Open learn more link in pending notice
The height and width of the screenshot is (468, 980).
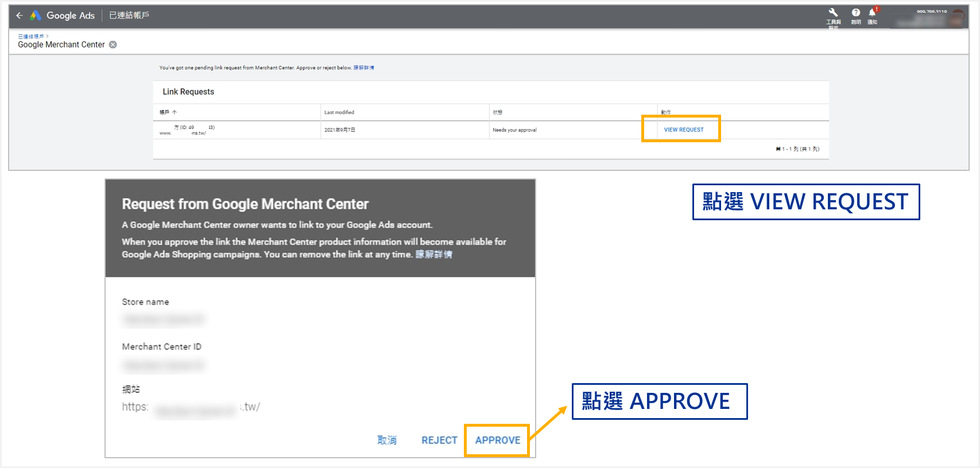pyautogui.click(x=363, y=68)
